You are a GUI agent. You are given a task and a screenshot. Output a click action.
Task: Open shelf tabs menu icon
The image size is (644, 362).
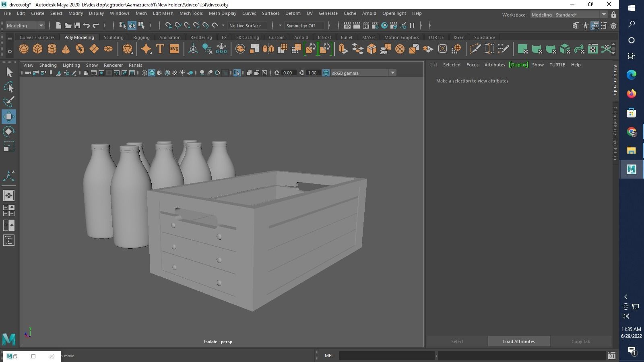[x=9, y=39]
